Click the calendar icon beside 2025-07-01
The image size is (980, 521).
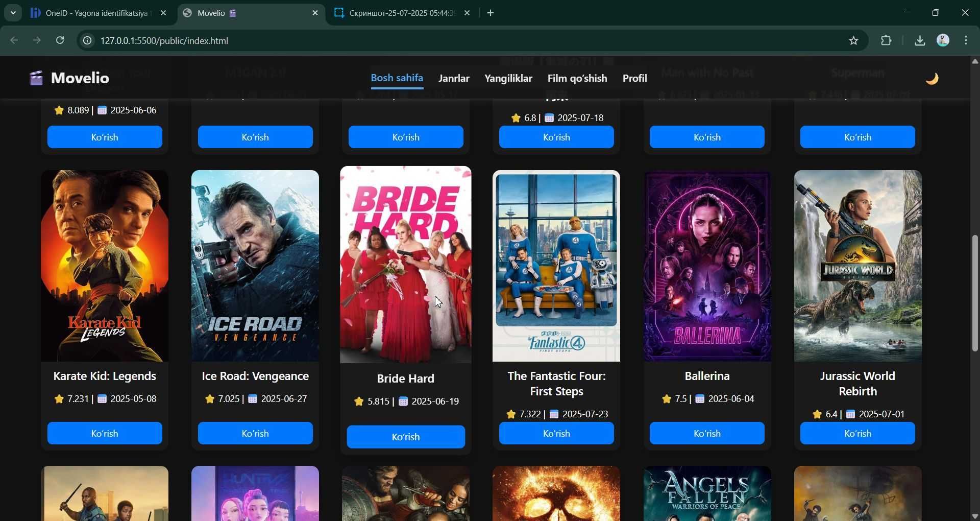[850, 414]
